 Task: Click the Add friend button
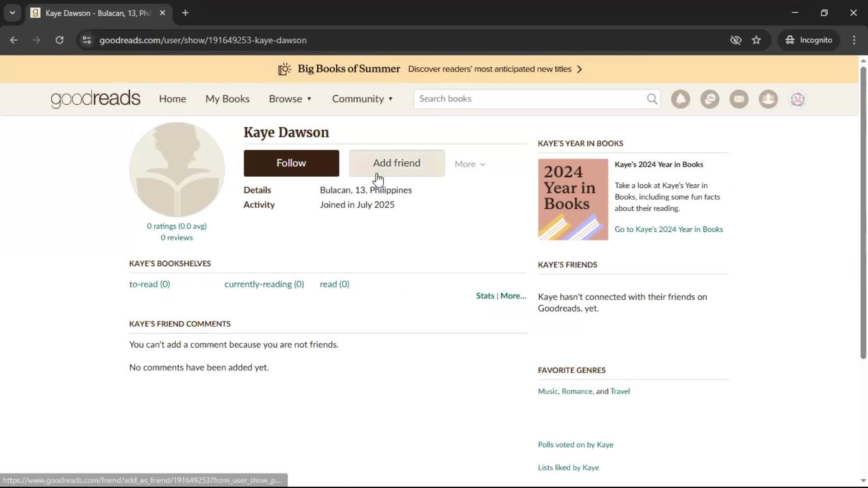396,163
